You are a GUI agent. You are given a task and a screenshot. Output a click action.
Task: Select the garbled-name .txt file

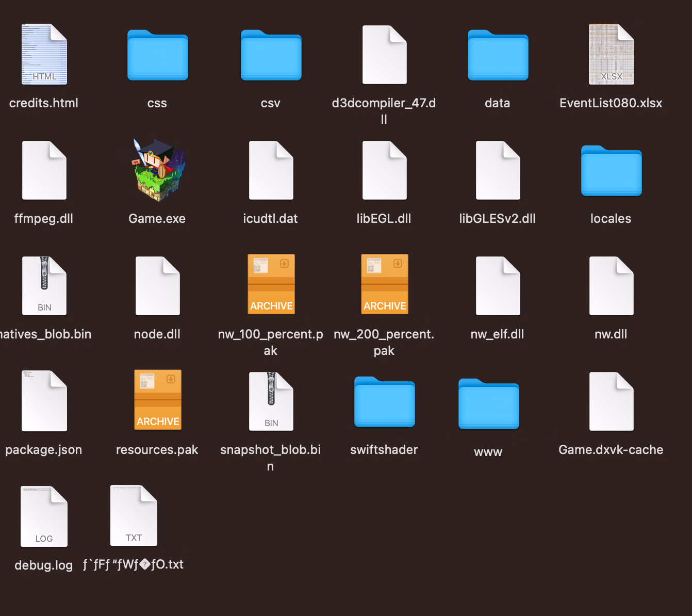point(134,515)
